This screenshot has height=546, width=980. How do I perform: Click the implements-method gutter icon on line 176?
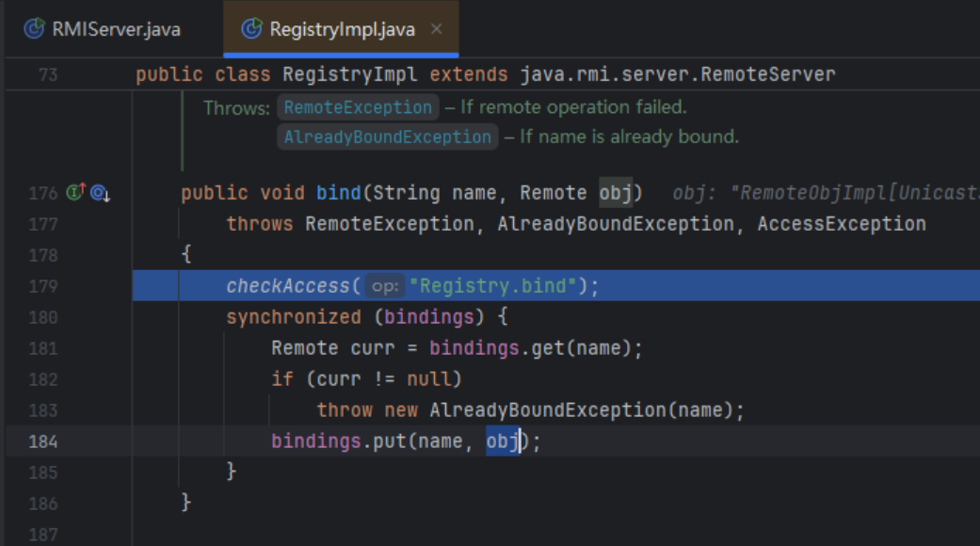coord(76,193)
